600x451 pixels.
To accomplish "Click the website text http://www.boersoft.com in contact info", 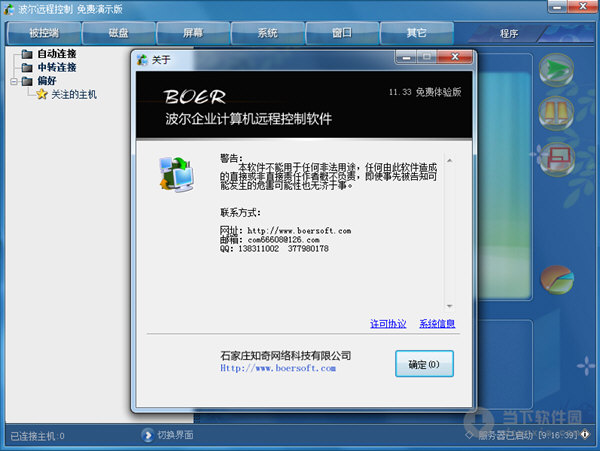I will [299, 231].
